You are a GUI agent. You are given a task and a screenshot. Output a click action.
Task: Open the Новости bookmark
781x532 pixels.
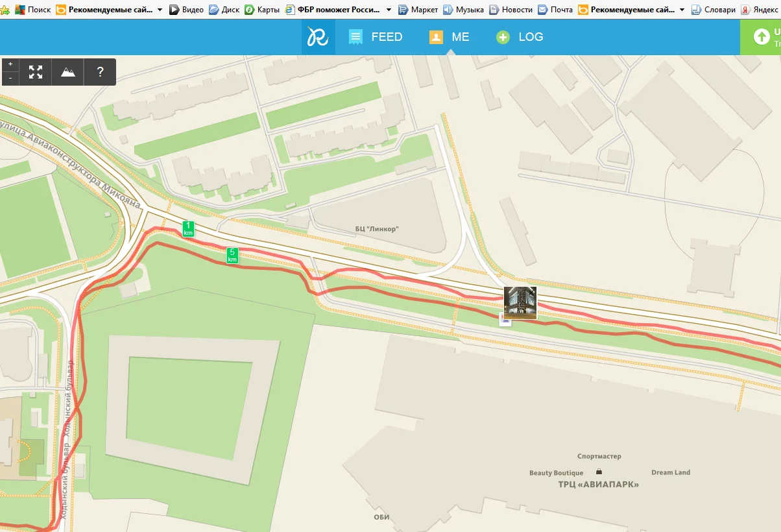511,10
